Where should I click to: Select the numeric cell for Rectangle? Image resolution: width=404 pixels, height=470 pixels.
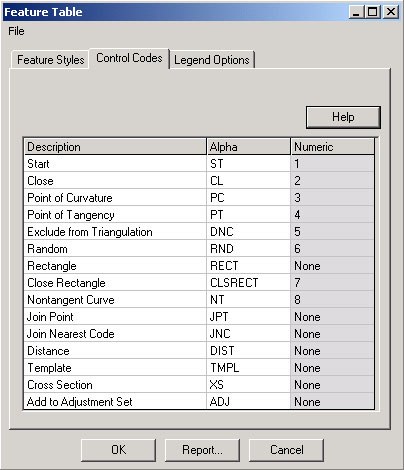tap(332, 266)
